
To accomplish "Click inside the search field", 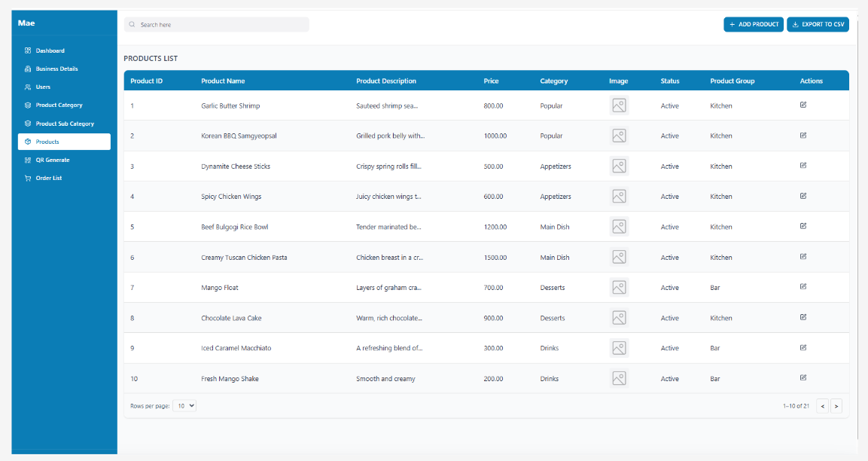I will pyautogui.click(x=218, y=24).
